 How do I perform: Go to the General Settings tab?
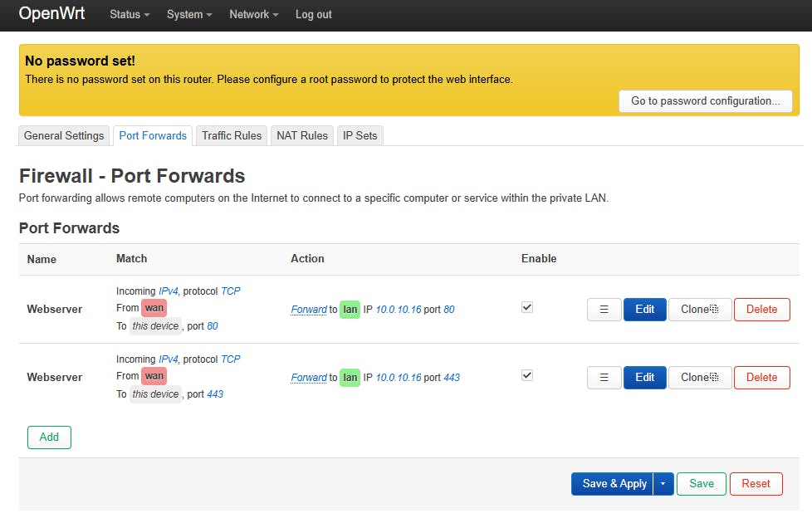[64, 135]
